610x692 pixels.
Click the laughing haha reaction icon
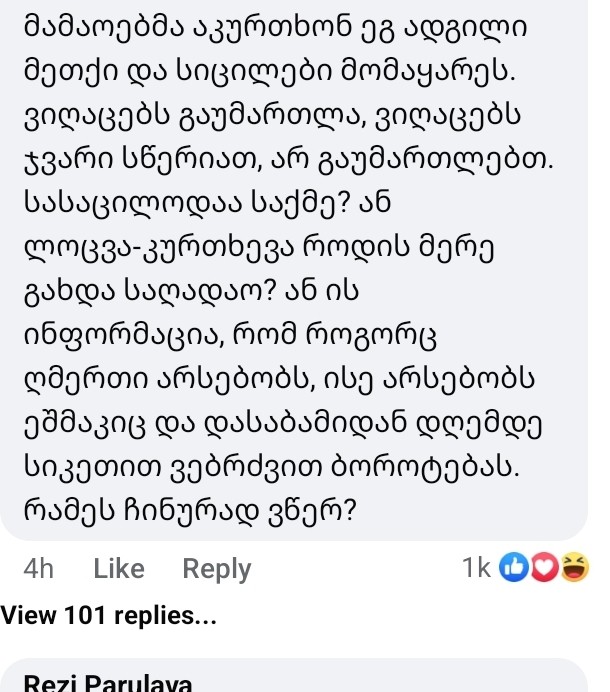coord(574,569)
